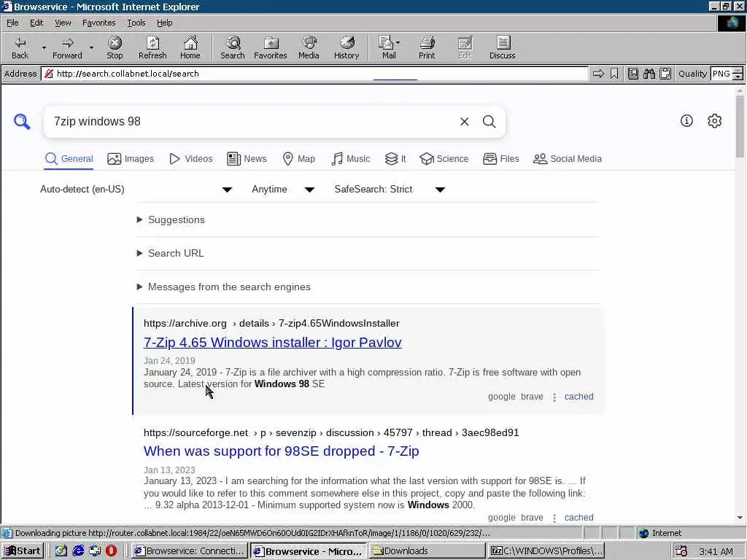Click in the search query field
The height and width of the screenshot is (560, 747).
point(252,122)
